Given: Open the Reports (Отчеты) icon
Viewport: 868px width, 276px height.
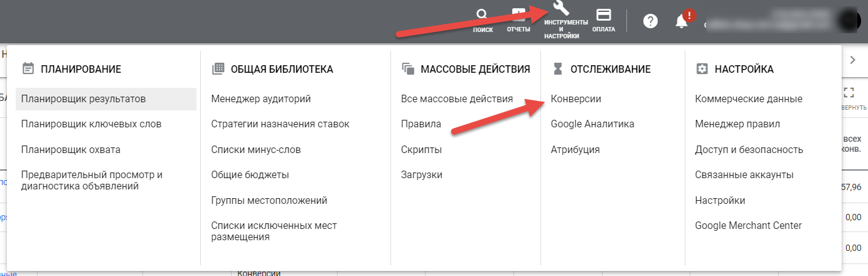Looking at the screenshot, I should pyautogui.click(x=518, y=16).
